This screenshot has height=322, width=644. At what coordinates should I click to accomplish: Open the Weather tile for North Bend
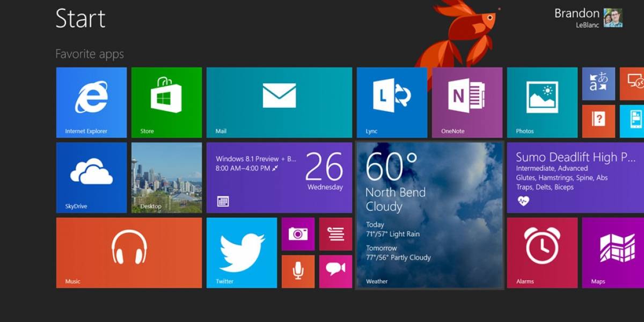coord(429,215)
